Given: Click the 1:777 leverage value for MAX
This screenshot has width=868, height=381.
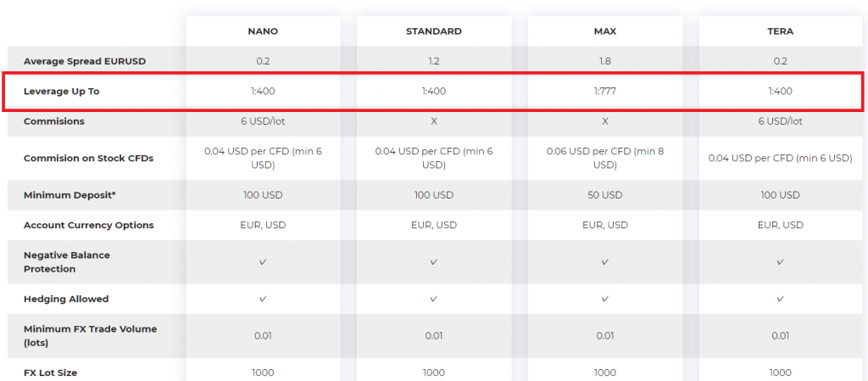Looking at the screenshot, I should (x=605, y=92).
